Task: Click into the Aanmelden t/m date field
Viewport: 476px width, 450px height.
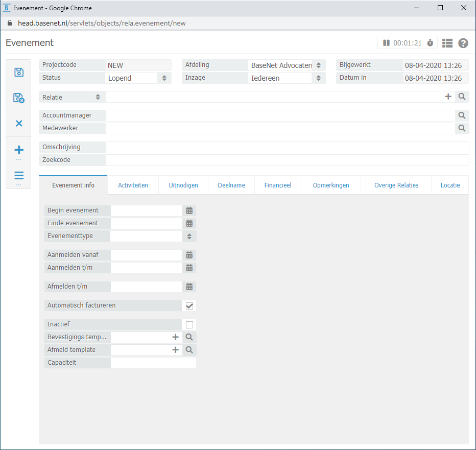Action: click(x=147, y=268)
